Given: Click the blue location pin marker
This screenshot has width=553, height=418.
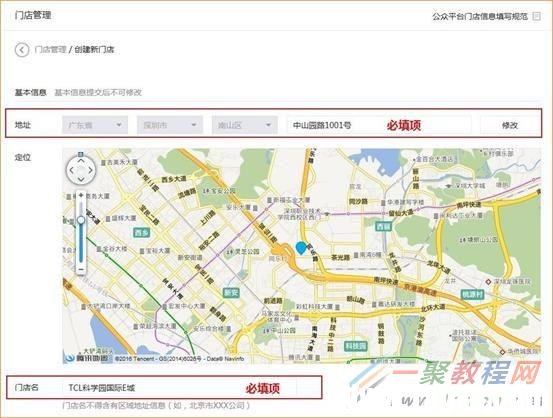Looking at the screenshot, I should 301,248.
